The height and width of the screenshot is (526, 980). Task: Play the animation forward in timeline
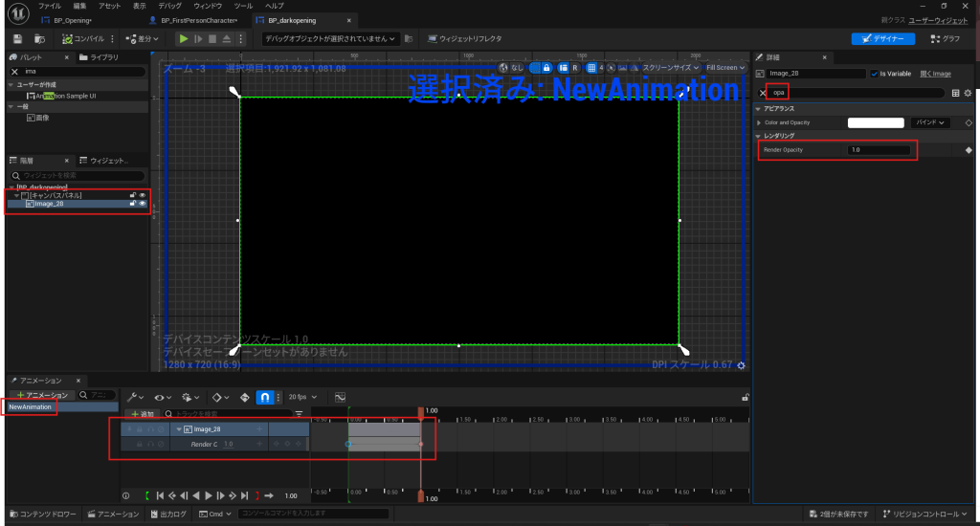208,495
